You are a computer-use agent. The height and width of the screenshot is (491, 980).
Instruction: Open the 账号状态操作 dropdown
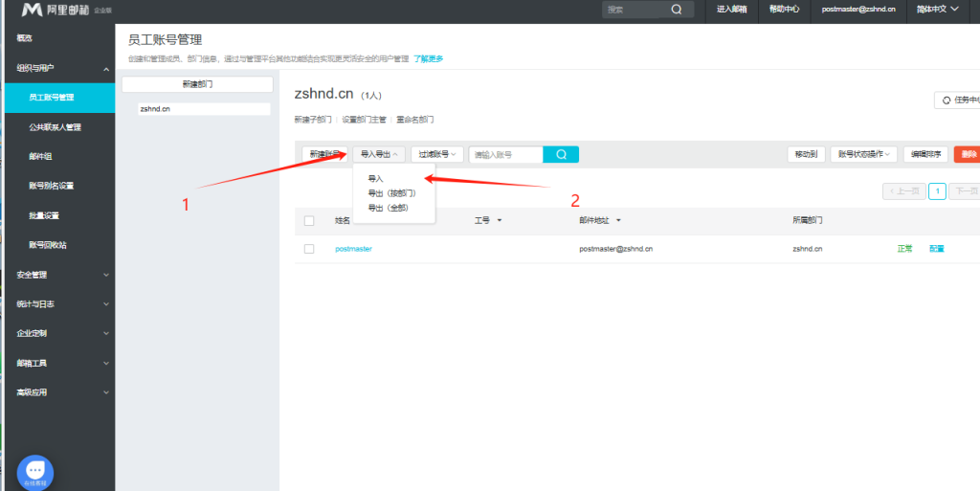point(863,154)
